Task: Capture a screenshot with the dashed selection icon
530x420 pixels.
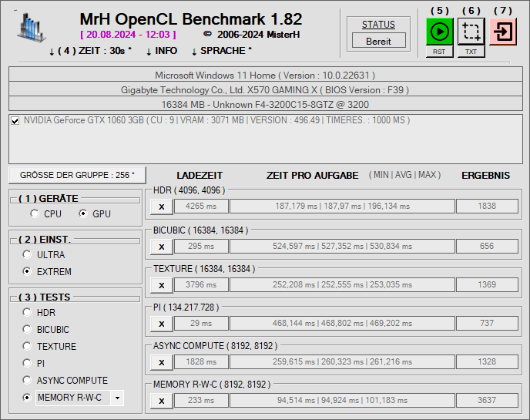Action: [471, 32]
